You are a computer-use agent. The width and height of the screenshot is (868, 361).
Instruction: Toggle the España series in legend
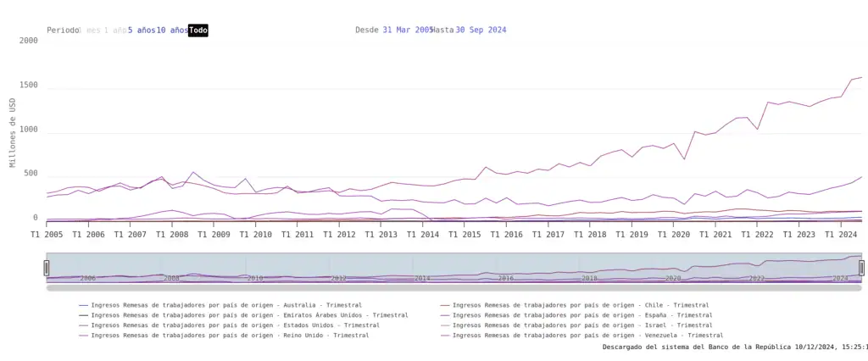[576, 315]
